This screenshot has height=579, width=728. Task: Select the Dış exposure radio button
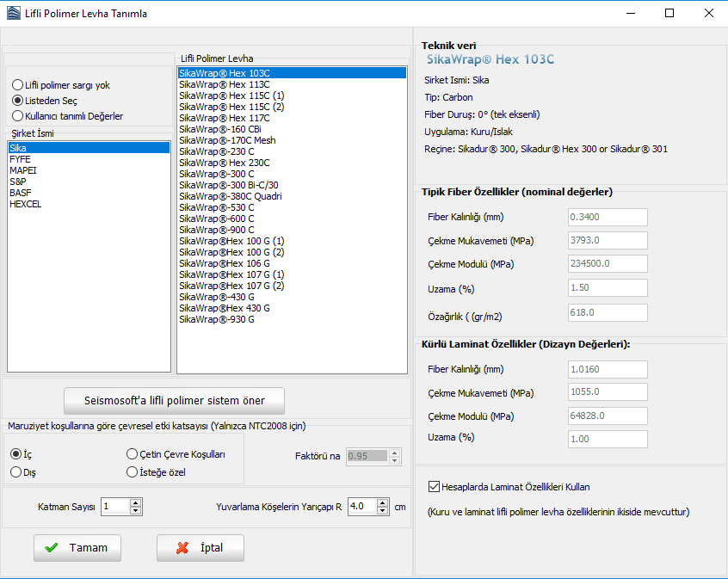tap(16, 471)
